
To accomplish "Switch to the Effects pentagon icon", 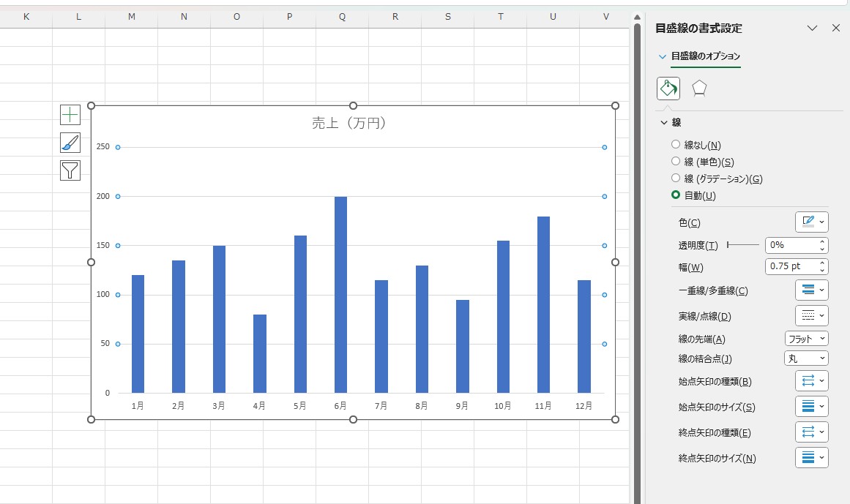I will pyautogui.click(x=699, y=89).
